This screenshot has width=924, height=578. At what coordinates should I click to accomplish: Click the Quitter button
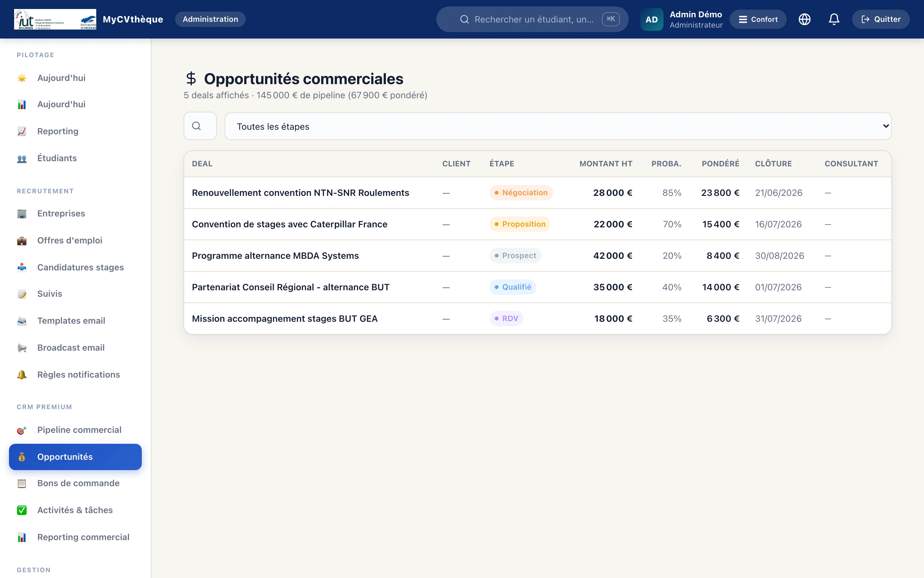880,19
